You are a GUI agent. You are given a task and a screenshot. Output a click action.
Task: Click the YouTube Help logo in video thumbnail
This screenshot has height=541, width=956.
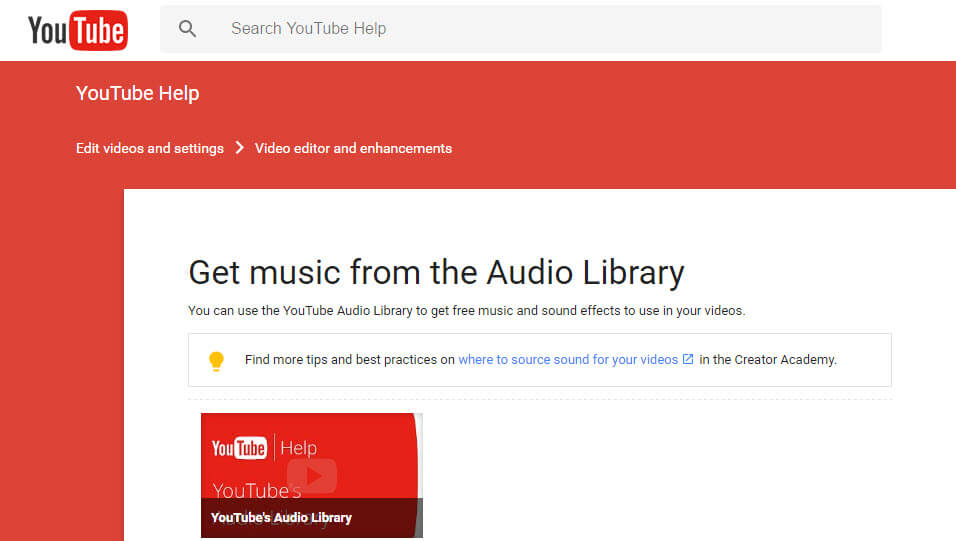click(264, 448)
